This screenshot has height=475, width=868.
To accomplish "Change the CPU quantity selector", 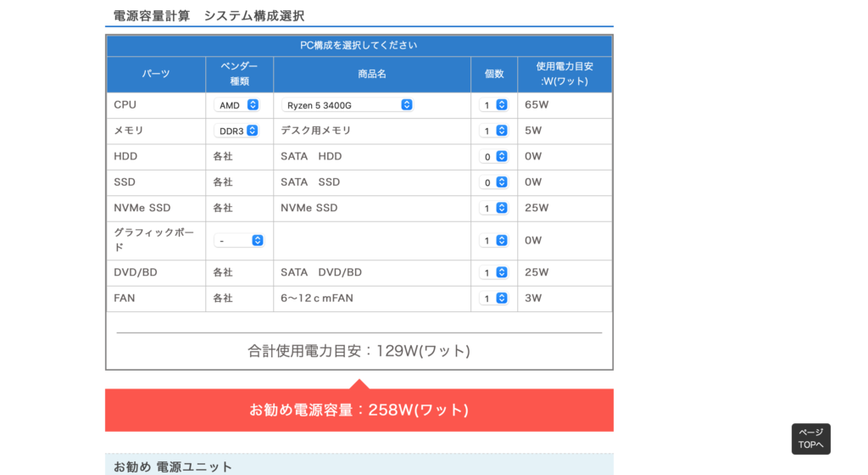I will 493,105.
